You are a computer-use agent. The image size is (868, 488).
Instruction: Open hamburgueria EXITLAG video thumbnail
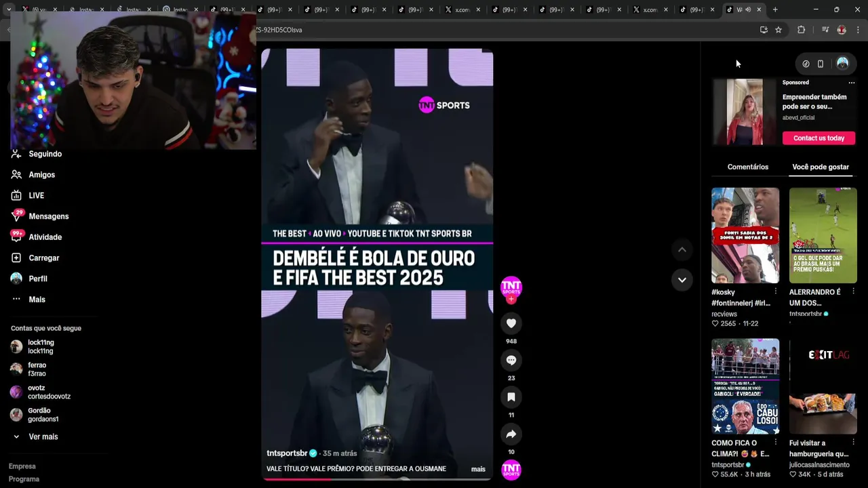(x=823, y=386)
